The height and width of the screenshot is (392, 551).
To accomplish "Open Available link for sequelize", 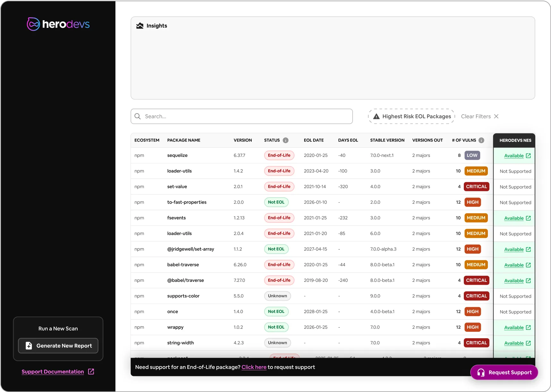I will [514, 156].
